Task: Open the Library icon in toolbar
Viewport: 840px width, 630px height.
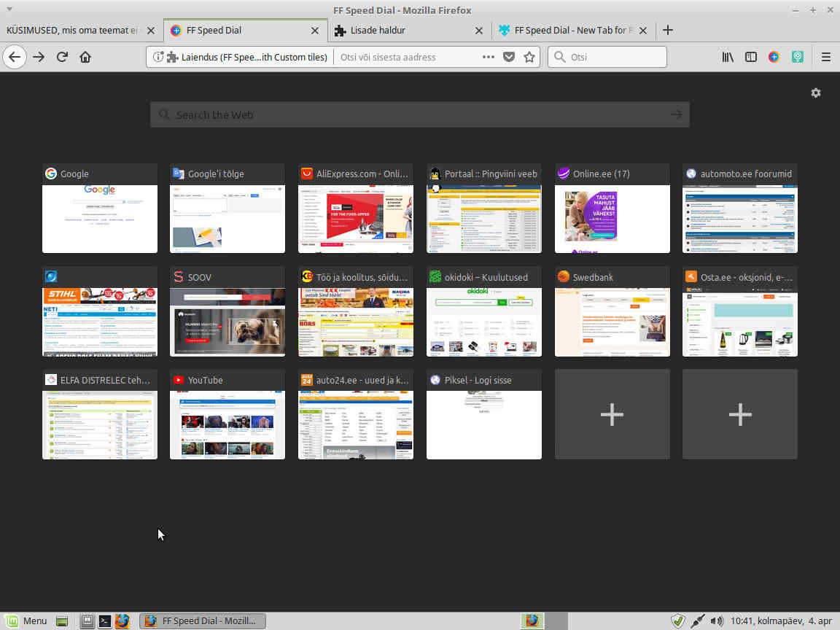Action: [x=728, y=57]
